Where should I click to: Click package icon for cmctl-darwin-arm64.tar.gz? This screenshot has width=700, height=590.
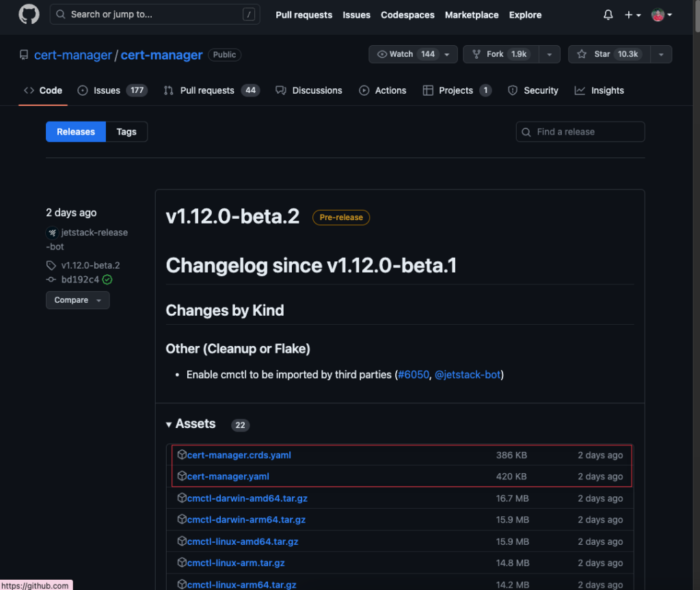pos(182,520)
